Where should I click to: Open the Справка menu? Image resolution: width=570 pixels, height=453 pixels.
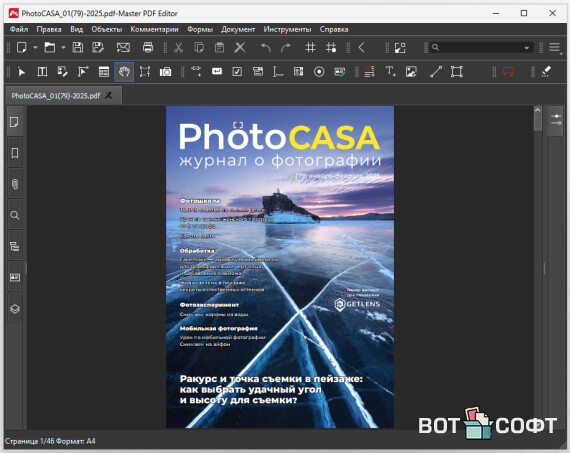334,29
